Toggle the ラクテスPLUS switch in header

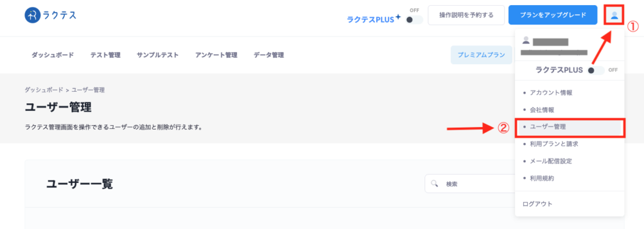point(414,20)
